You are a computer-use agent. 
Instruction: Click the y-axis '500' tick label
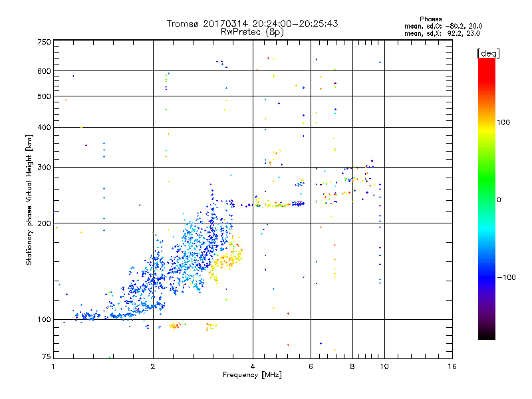point(44,96)
